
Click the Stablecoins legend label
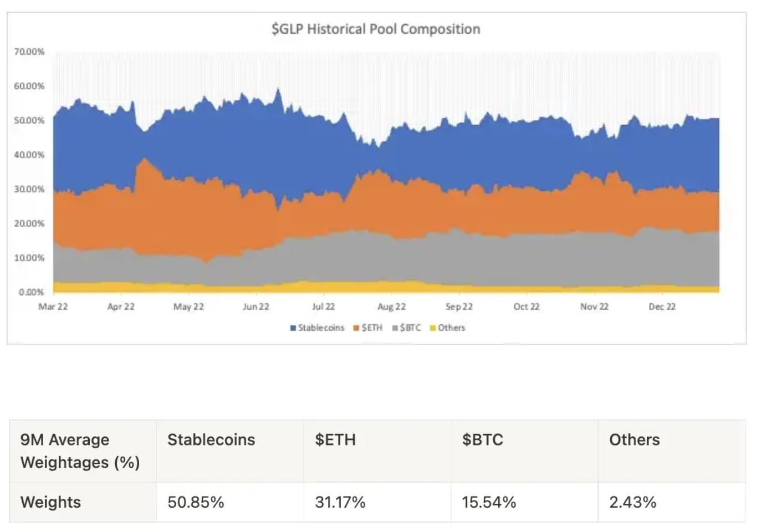pyautogui.click(x=321, y=328)
